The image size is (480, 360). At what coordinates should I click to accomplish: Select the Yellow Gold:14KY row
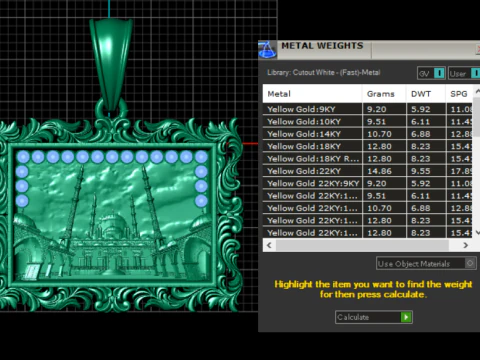(367, 134)
